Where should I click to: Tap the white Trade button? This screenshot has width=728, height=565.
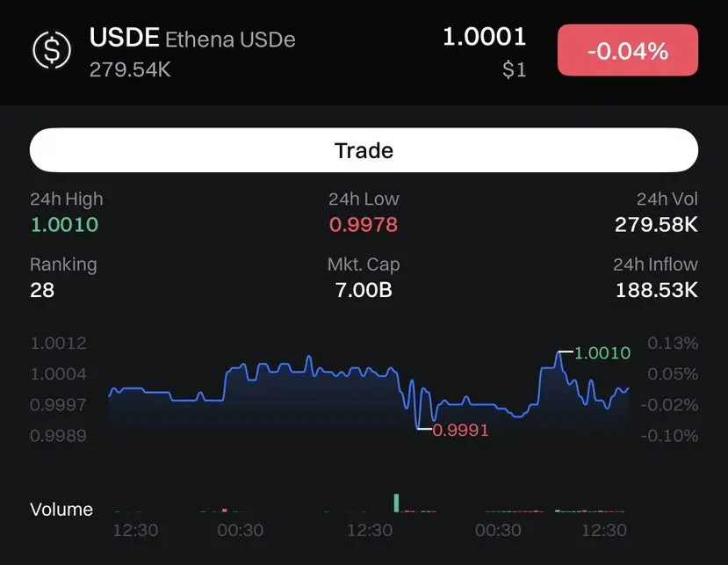[364, 150]
